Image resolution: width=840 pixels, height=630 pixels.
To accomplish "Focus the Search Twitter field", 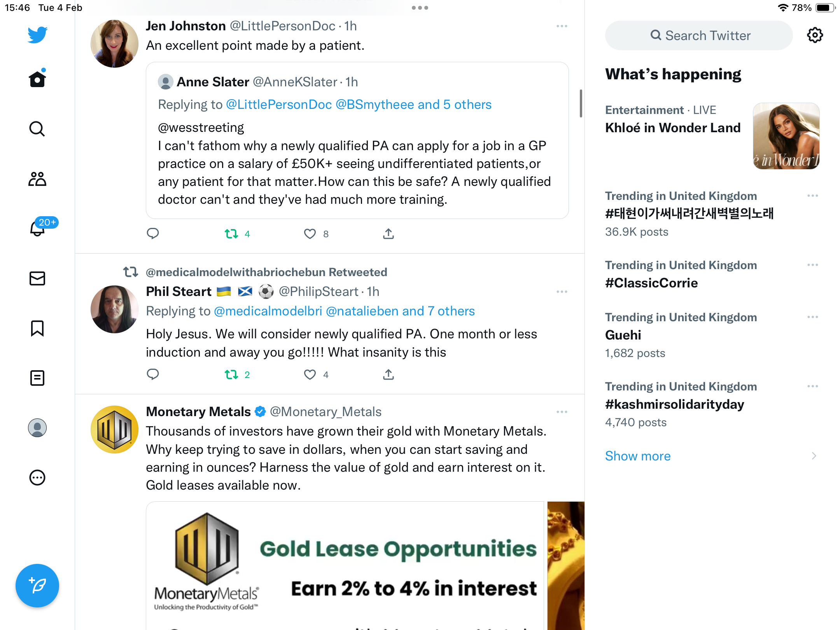I will click(x=699, y=35).
